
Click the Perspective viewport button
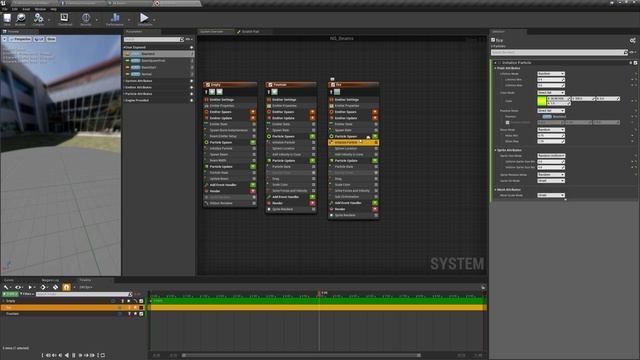(x=21, y=39)
